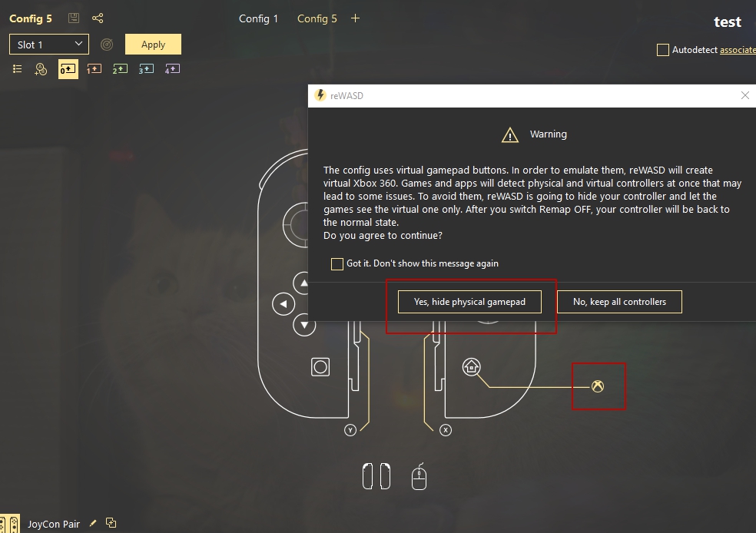Switch to shift layer 3 icon
Image resolution: width=756 pixels, height=533 pixels.
[146, 69]
